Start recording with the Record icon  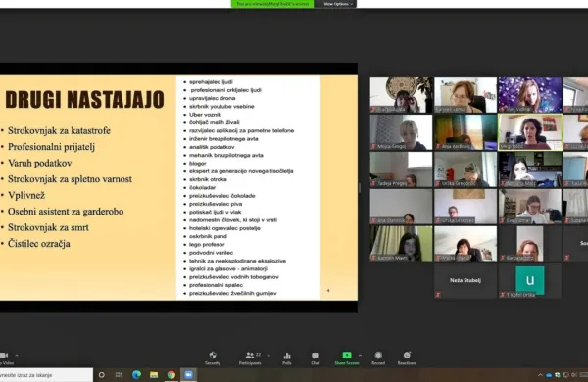[x=378, y=355]
